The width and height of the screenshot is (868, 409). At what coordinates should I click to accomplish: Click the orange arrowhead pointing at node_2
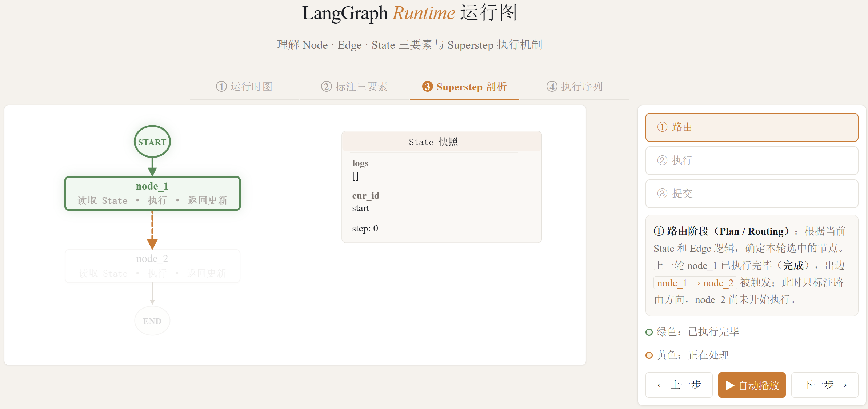152,244
